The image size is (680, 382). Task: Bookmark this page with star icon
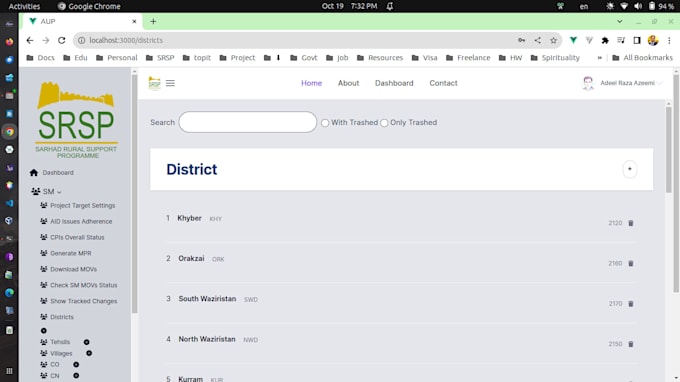[x=553, y=40]
